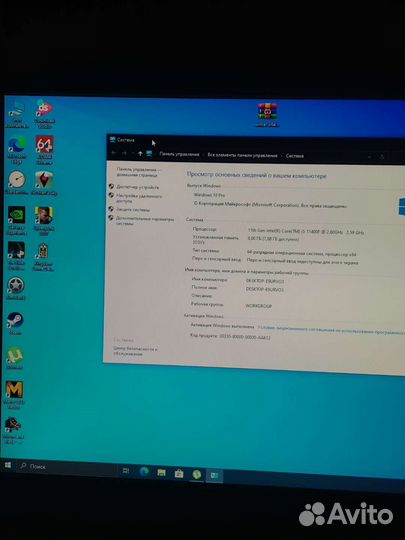Viewport: 405px width, 540px height.
Task: Go to Панель управления breadcrumb
Action: click(x=179, y=154)
